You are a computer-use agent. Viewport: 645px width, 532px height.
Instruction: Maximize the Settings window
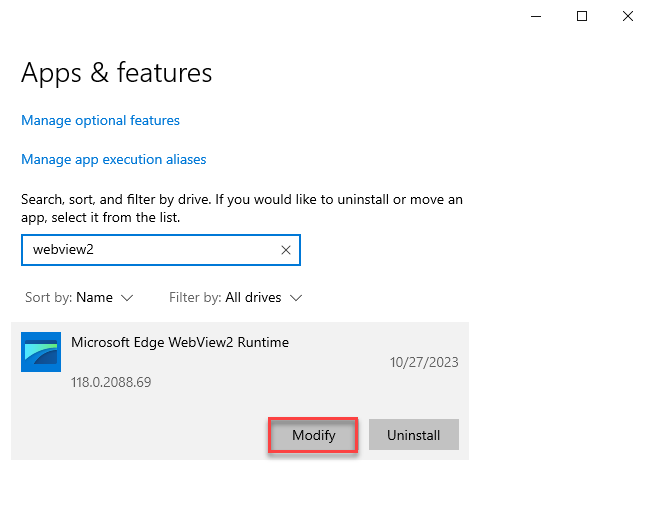[582, 16]
